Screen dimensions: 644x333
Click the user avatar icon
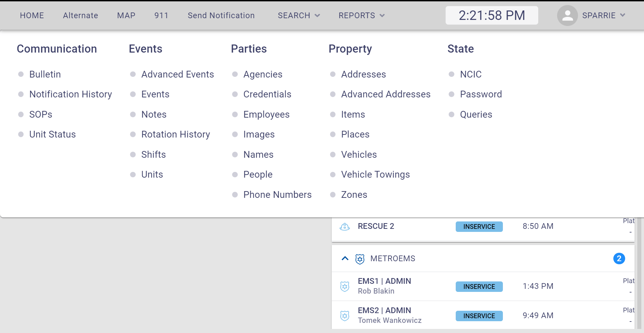(x=568, y=16)
